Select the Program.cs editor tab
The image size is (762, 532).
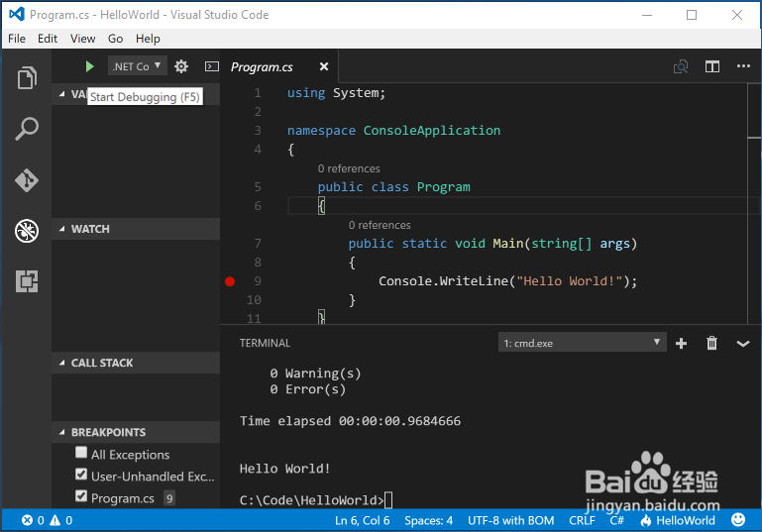click(x=262, y=67)
